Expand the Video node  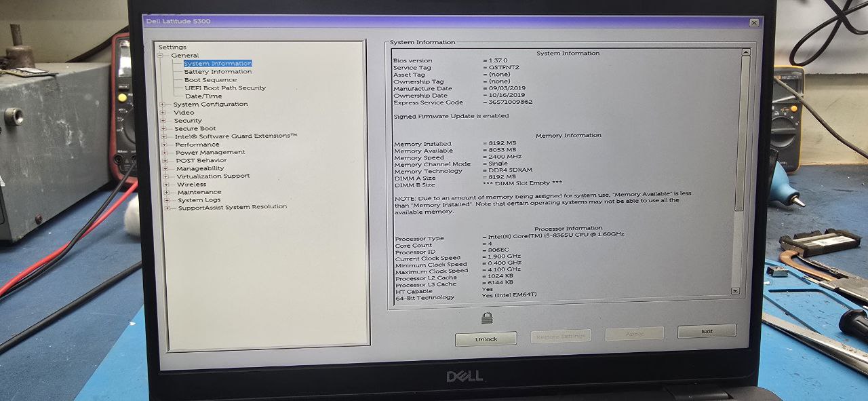(163, 112)
